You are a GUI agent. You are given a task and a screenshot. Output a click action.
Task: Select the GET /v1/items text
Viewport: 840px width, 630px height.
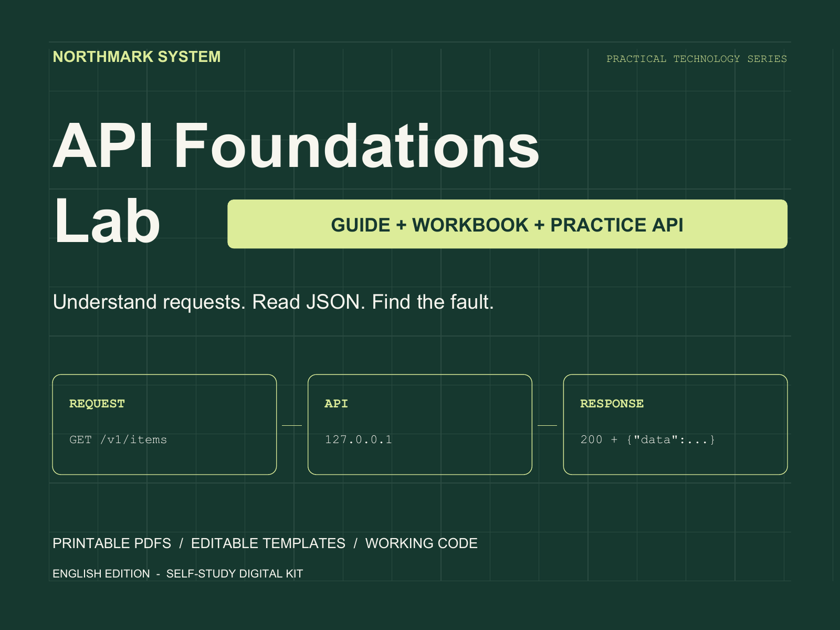(118, 440)
